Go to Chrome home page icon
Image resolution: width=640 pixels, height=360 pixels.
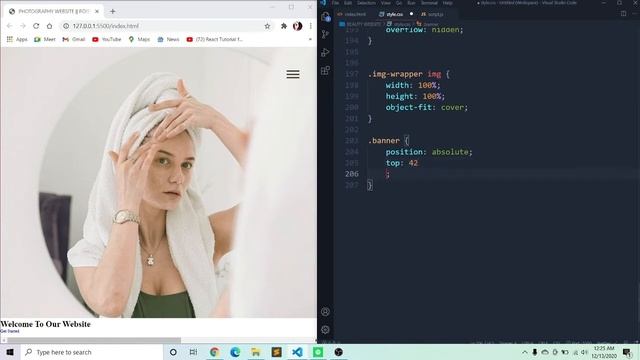tap(49, 26)
